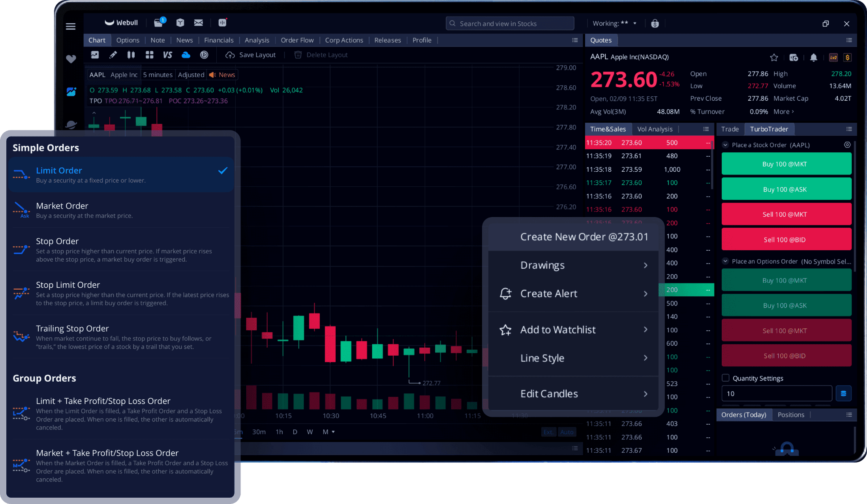Open the M timeframe dropdown
Screen dimensions: 867x504
point(328,432)
